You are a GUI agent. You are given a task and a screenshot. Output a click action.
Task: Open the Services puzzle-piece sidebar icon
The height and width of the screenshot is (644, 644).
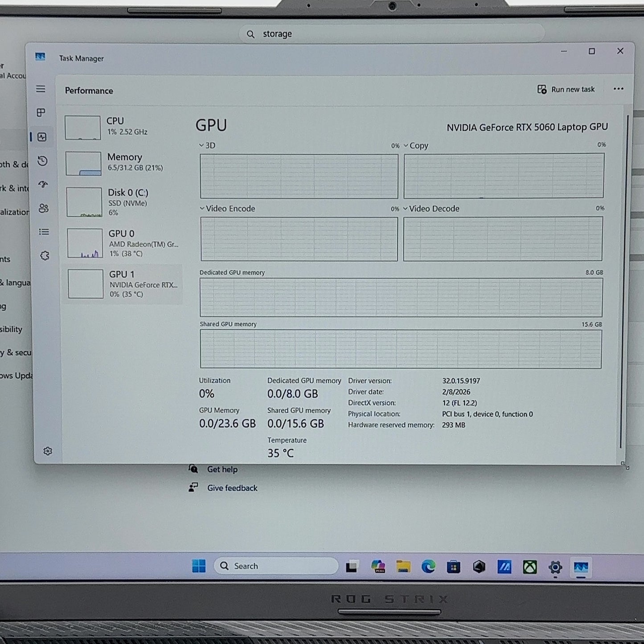point(45,256)
